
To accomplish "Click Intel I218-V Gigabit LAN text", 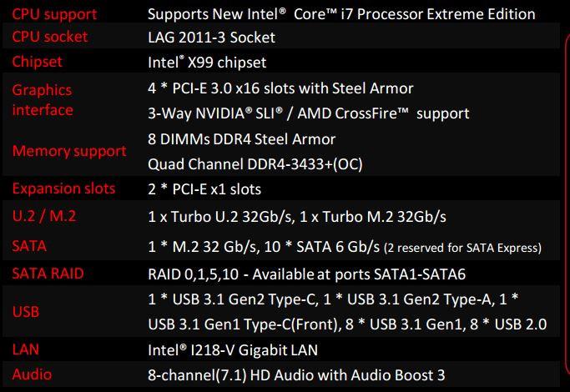I will click(233, 349).
